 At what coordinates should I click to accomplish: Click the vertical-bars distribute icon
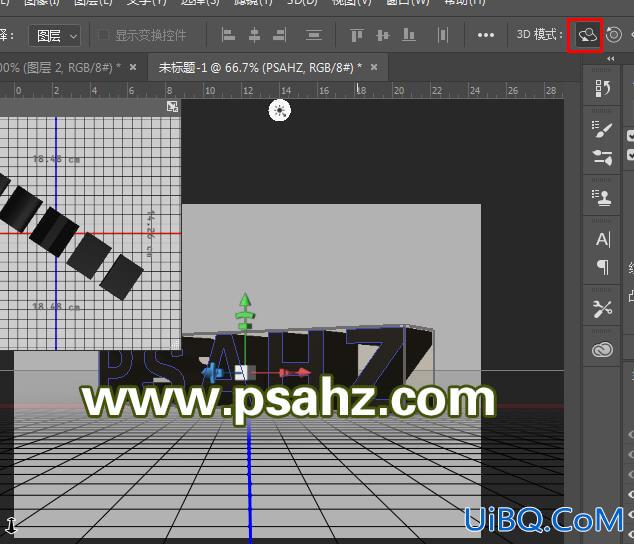click(x=443, y=35)
